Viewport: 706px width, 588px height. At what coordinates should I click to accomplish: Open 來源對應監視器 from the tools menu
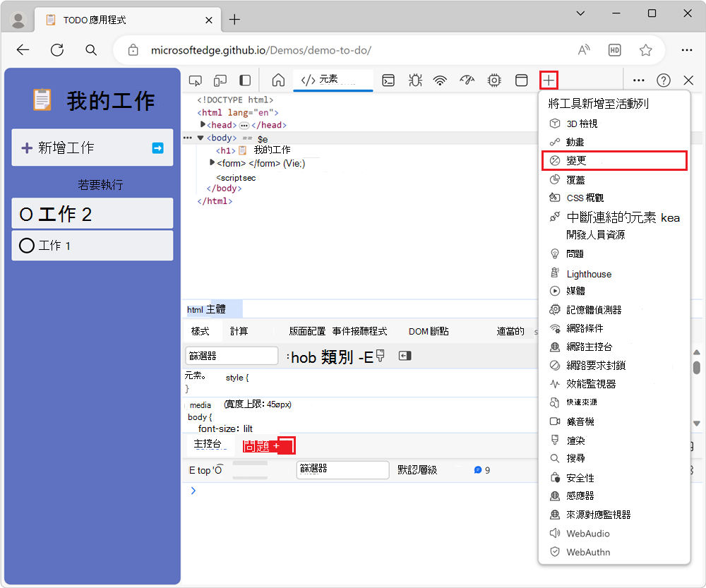coord(614,515)
